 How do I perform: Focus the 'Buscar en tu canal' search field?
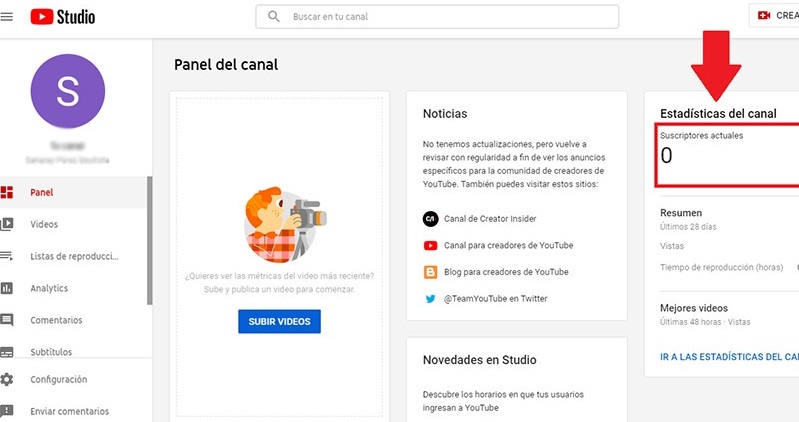437,17
